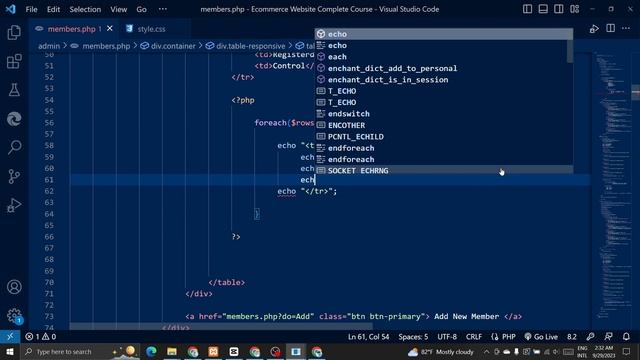Open File Explorer from taskbar
The height and width of the screenshot is (360, 640).
click(x=172, y=351)
